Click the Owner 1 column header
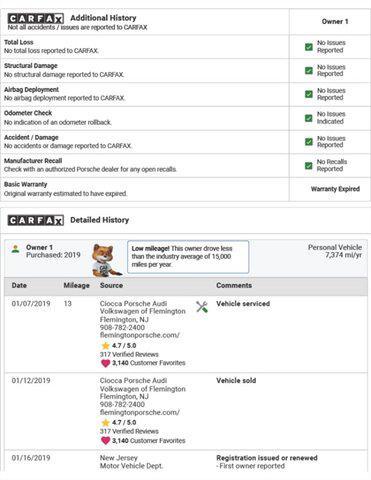 [335, 22]
